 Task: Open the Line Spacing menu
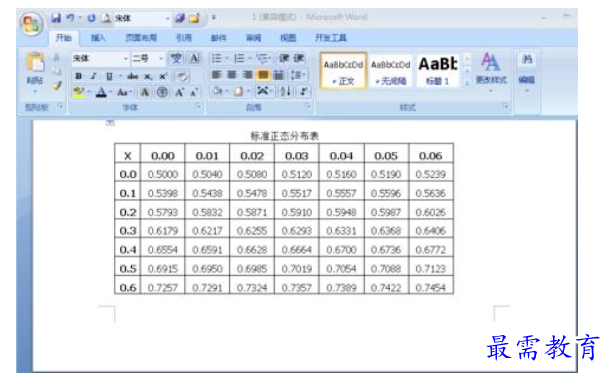(298, 74)
